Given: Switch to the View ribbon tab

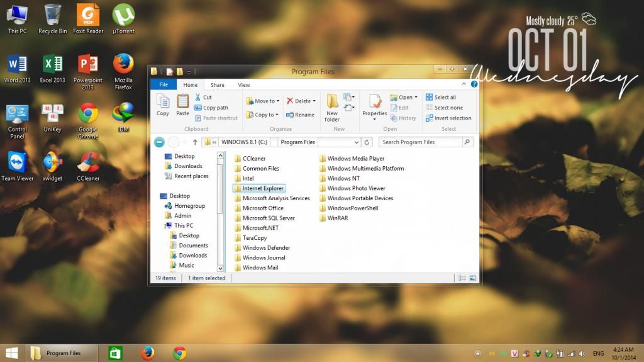Looking at the screenshot, I should [243, 85].
